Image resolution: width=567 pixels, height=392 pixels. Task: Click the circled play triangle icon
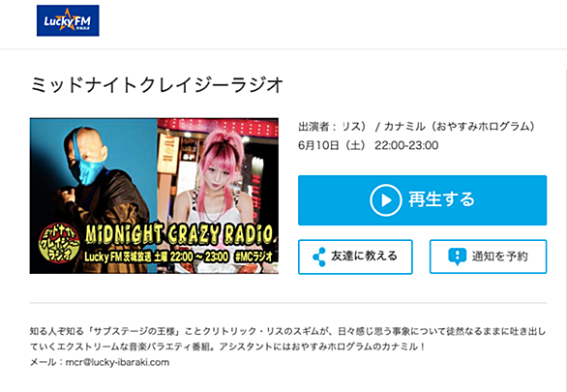click(x=385, y=200)
